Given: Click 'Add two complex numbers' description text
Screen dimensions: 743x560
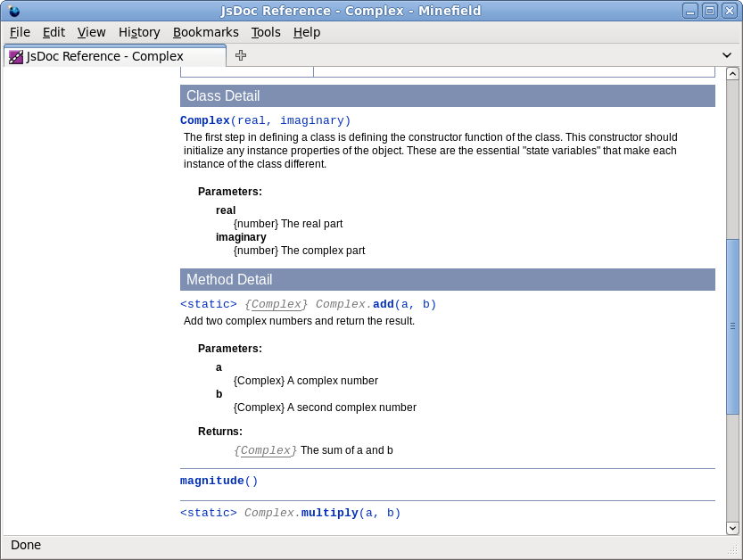Looking at the screenshot, I should click(299, 321).
